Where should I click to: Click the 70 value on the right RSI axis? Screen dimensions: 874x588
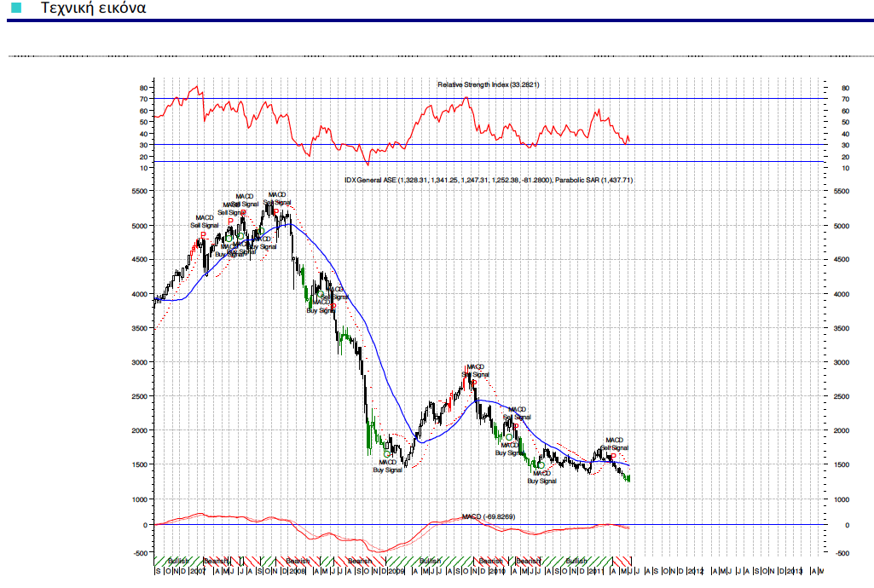[846, 99]
